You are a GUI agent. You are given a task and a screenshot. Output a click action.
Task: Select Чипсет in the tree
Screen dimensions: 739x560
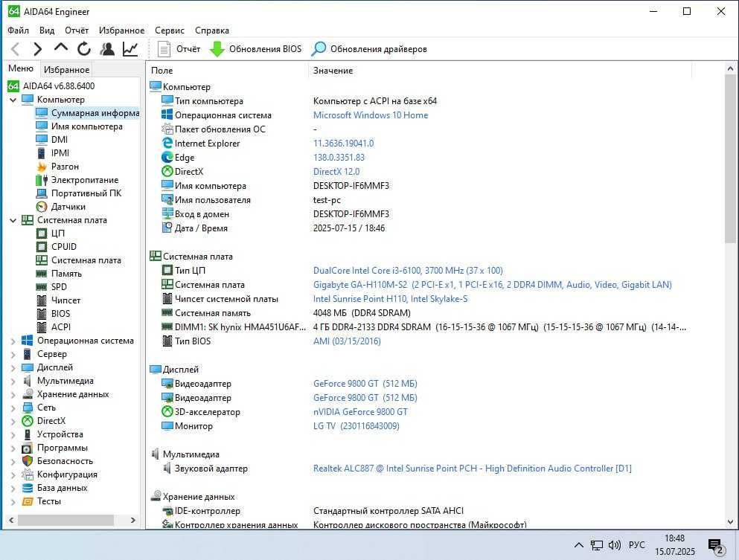[65, 300]
